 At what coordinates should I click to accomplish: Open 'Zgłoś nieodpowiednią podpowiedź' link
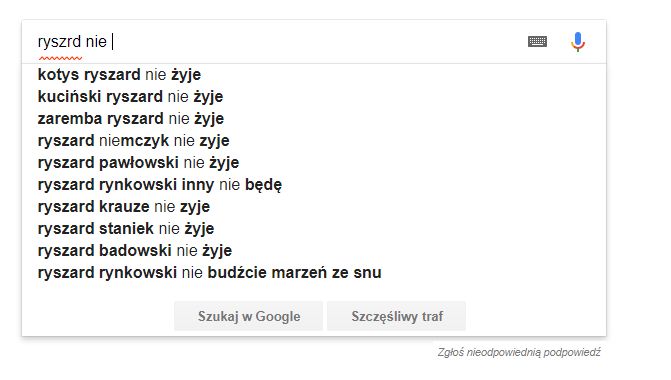[519, 353]
